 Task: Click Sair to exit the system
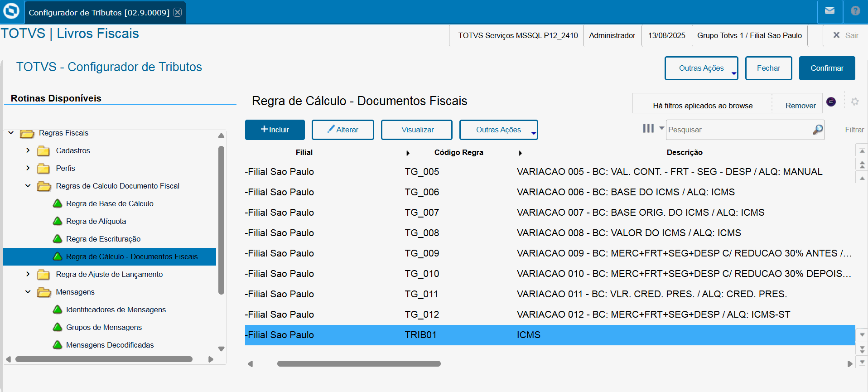coord(845,35)
